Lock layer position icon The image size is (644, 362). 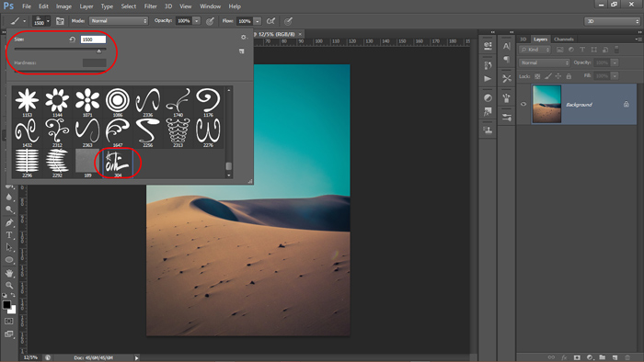558,76
